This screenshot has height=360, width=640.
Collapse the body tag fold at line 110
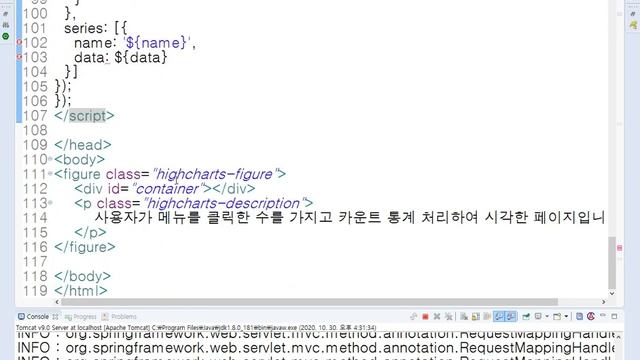click(x=50, y=159)
